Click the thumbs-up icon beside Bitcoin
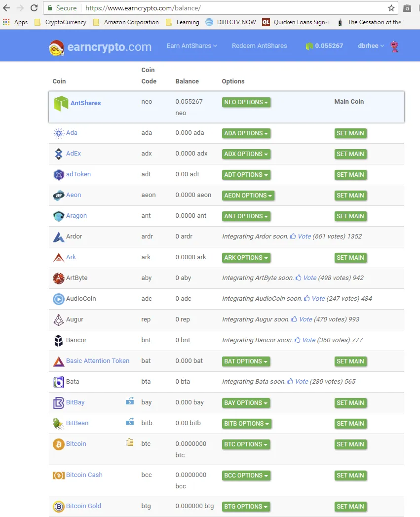Viewport: 420px width, 517px height. coord(130,442)
